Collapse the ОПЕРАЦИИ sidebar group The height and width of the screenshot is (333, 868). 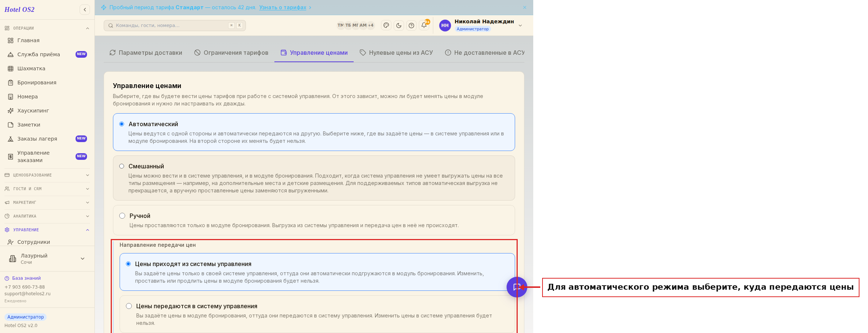[x=47, y=28]
